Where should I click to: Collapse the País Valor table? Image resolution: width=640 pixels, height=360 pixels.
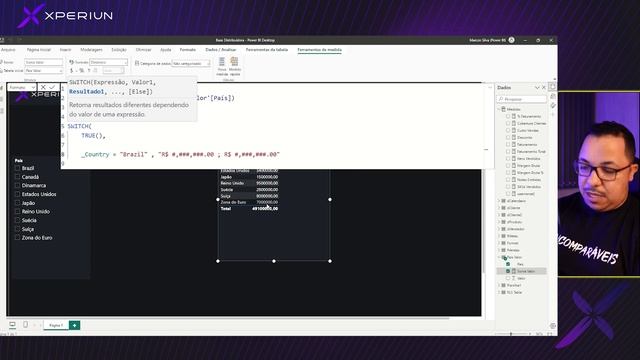499,257
